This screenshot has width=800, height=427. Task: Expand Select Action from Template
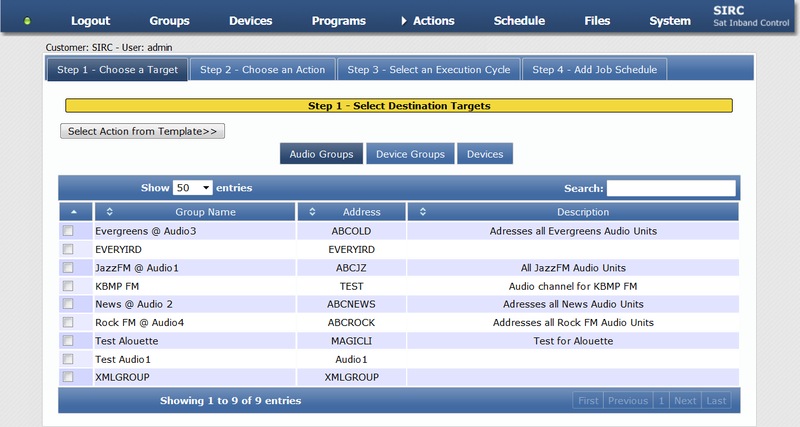coord(143,131)
